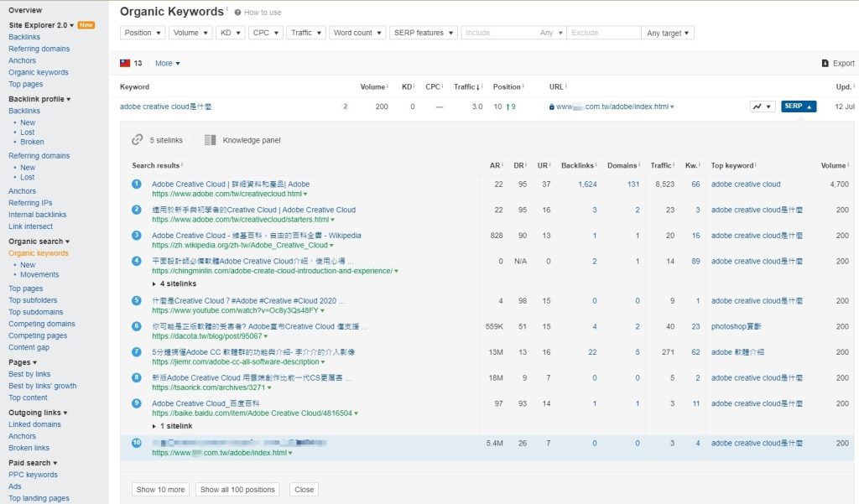This screenshot has width=859, height=504.
Task: Click Show all 100 positions button
Action: (237, 489)
